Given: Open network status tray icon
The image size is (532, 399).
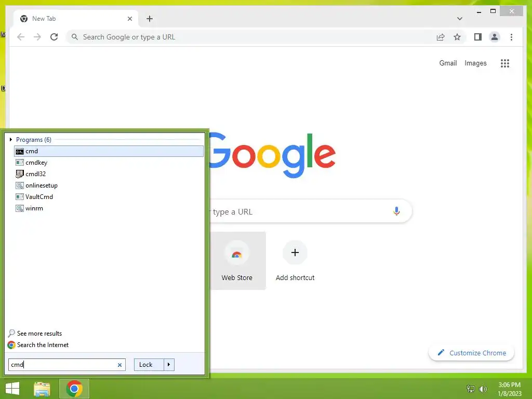Looking at the screenshot, I should point(471,389).
